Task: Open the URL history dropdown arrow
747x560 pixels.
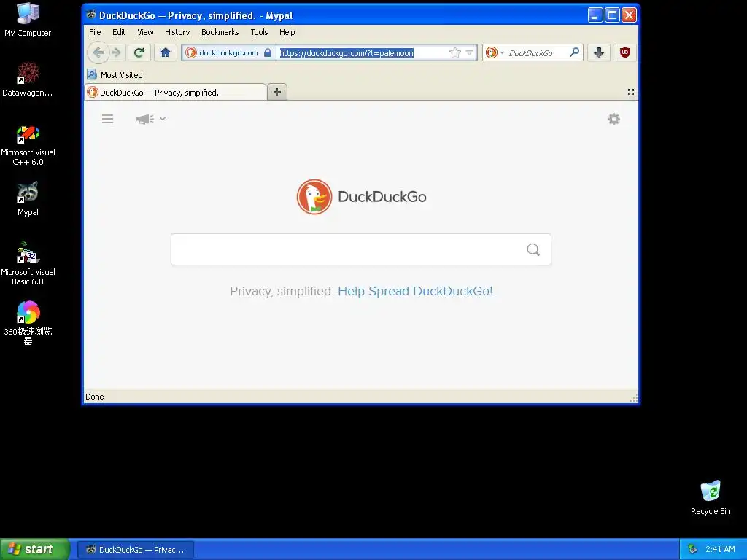Action: click(x=469, y=52)
